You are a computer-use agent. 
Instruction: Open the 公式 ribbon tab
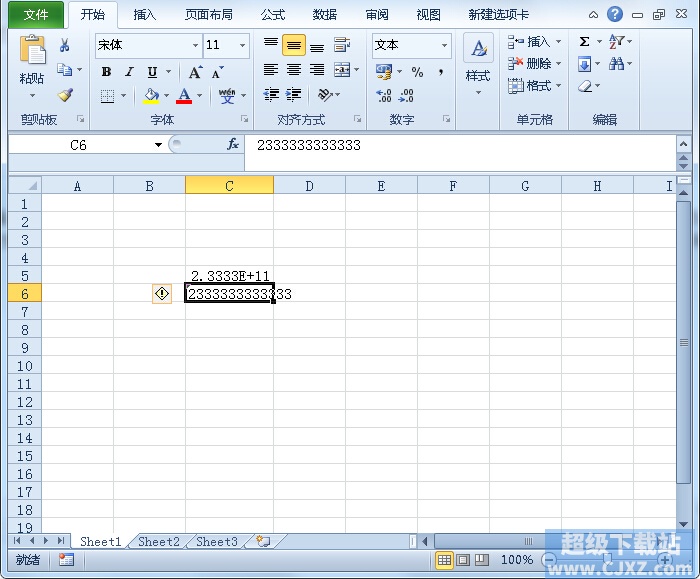click(272, 15)
